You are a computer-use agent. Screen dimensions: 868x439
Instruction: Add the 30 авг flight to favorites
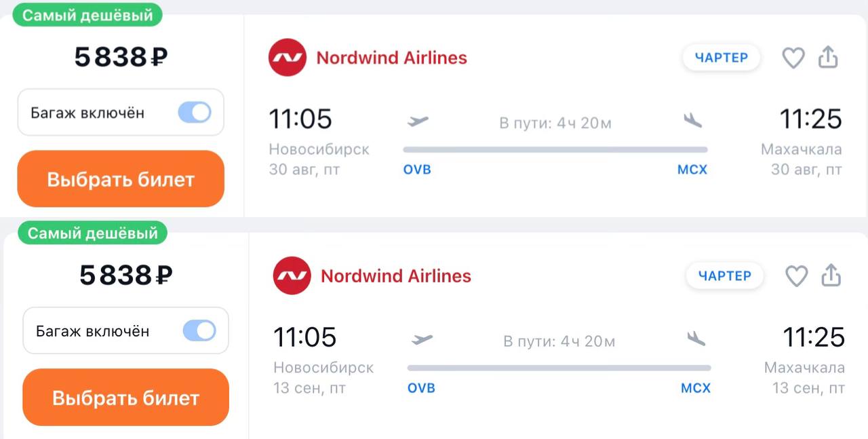click(x=793, y=58)
